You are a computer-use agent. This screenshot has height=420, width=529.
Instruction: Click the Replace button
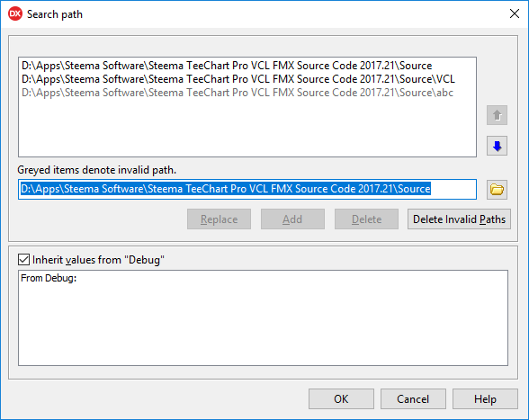point(219,219)
